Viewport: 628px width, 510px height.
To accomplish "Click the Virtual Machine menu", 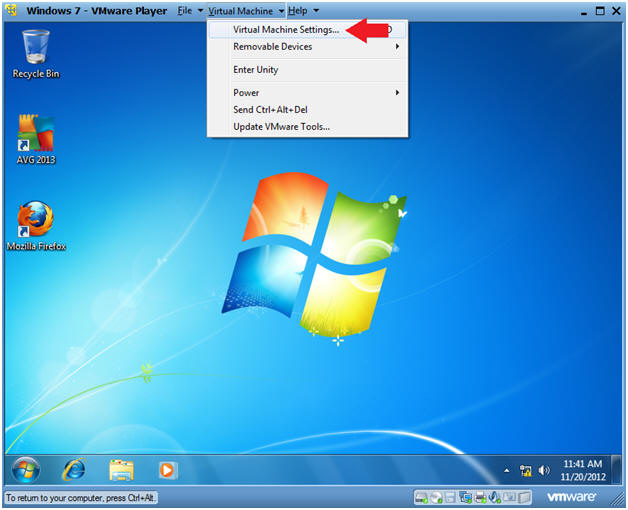I will pyautogui.click(x=246, y=11).
